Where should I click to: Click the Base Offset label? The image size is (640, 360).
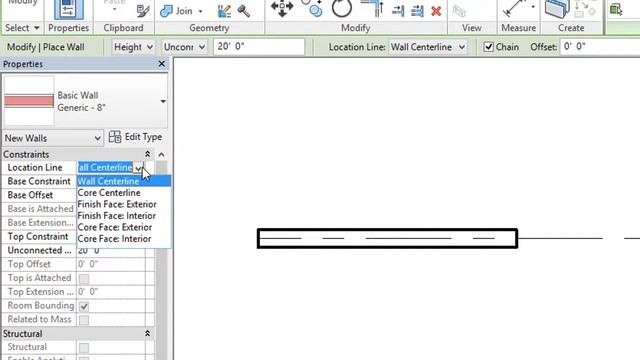point(30,195)
